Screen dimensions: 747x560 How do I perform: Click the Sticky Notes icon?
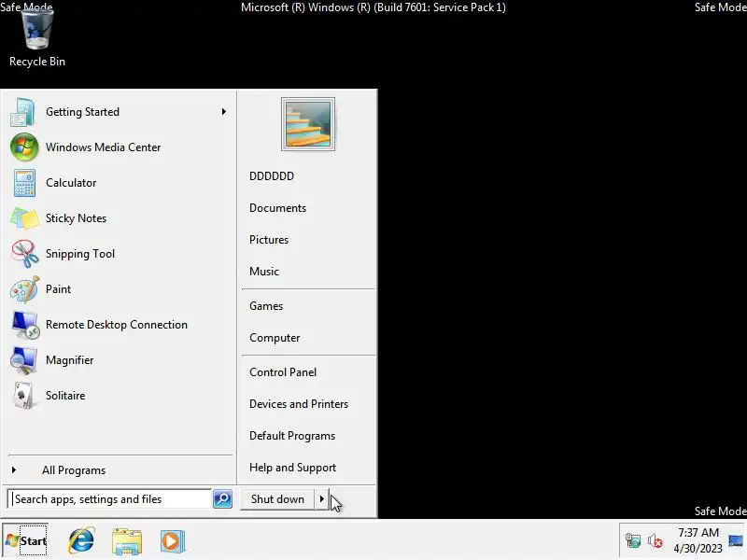click(24, 218)
